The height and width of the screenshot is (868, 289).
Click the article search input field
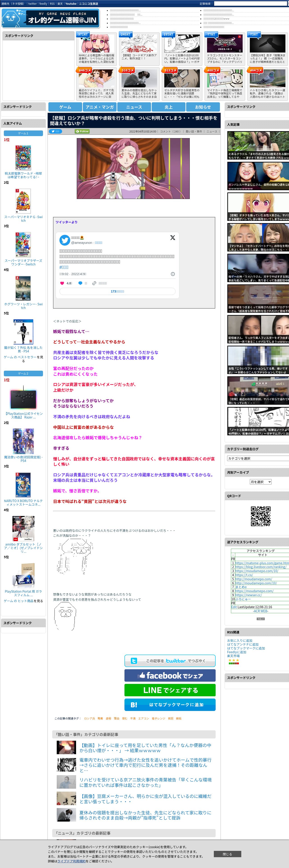pos(251,4)
